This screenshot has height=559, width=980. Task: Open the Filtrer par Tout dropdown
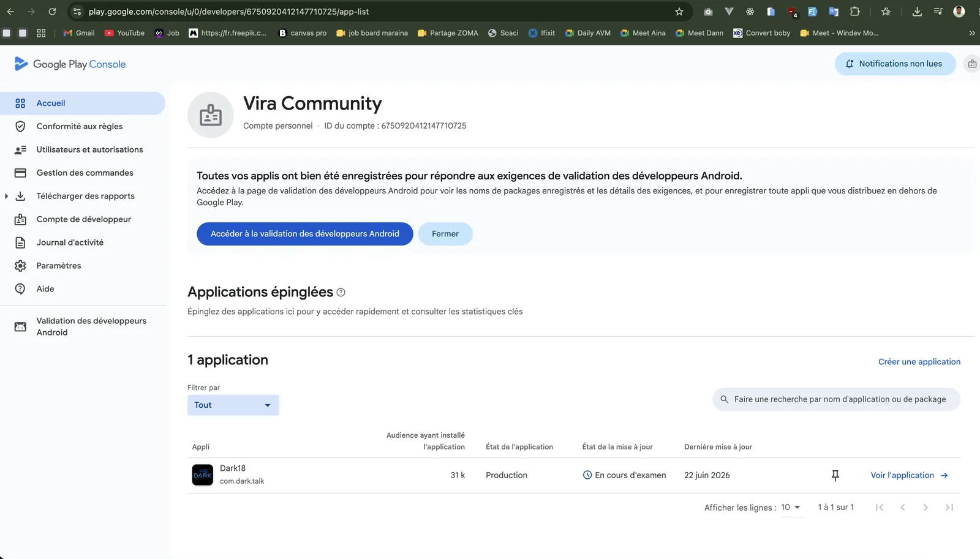point(233,405)
